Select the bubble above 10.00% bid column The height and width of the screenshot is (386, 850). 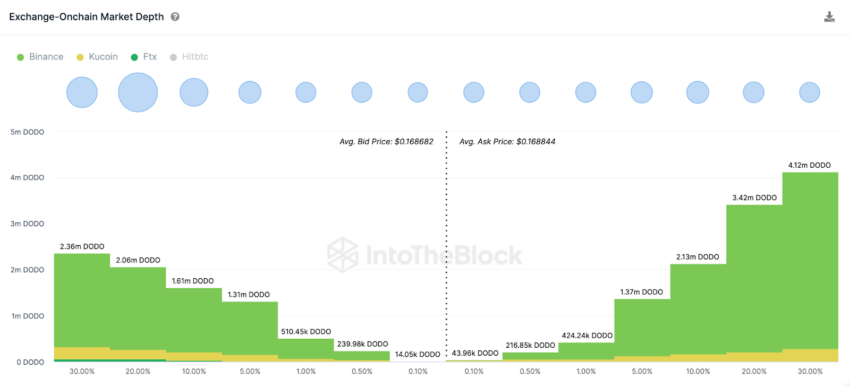point(194,92)
